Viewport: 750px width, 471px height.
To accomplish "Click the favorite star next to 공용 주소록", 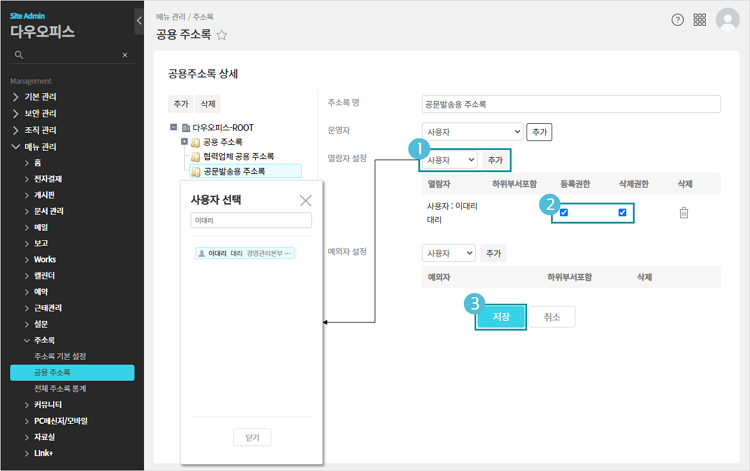I will [x=222, y=35].
